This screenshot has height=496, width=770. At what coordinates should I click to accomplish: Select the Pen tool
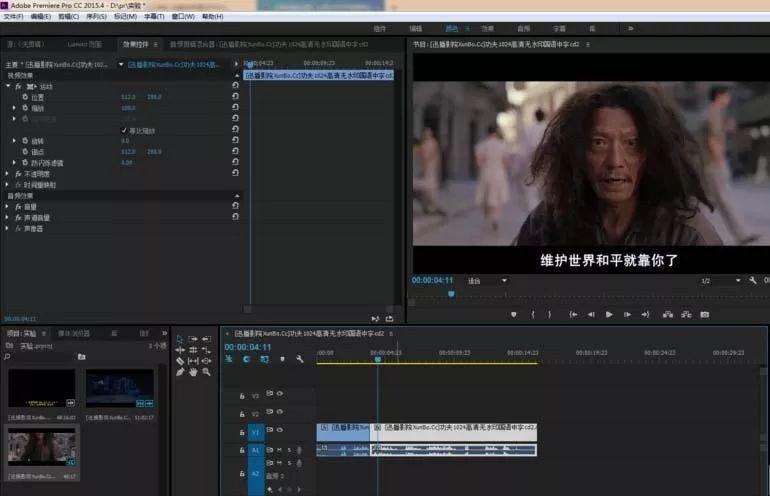[x=180, y=372]
